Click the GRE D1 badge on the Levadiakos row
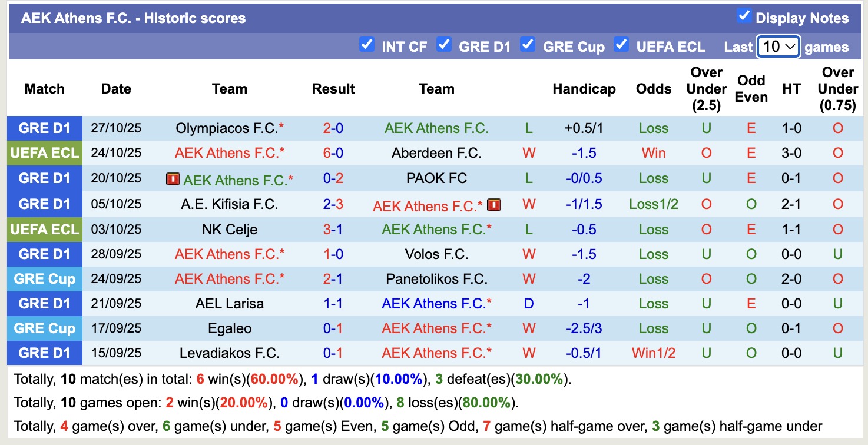 44,353
